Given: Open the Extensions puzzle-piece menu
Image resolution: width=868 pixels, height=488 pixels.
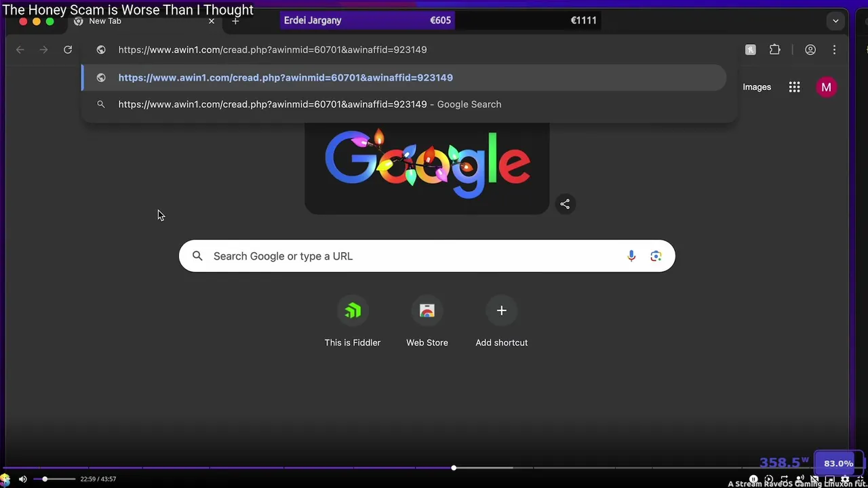Looking at the screenshot, I should tap(775, 49).
